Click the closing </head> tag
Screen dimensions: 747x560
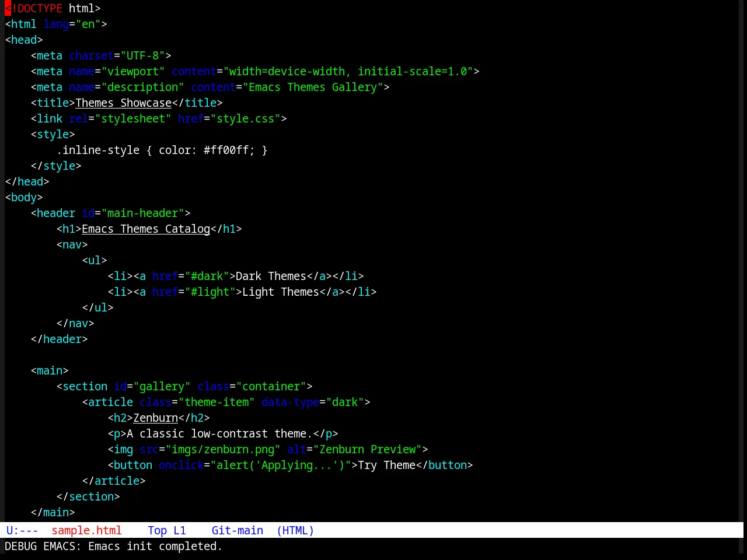pyautogui.click(x=27, y=181)
